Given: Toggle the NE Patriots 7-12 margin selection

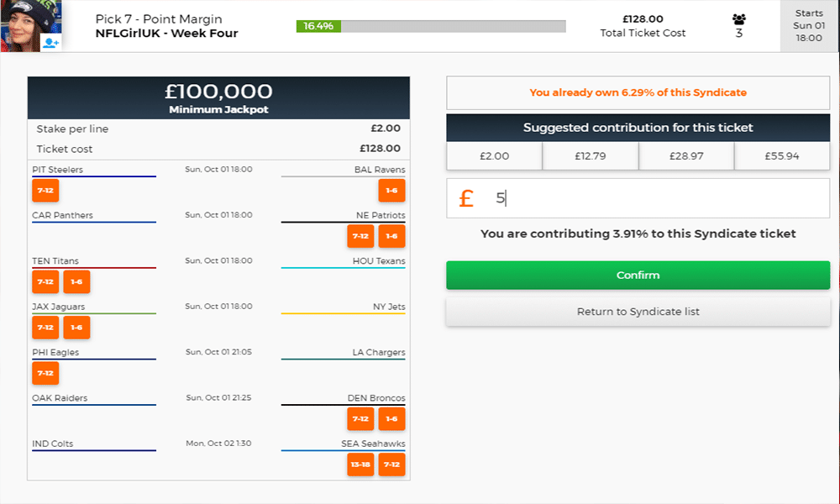Looking at the screenshot, I should (x=360, y=236).
